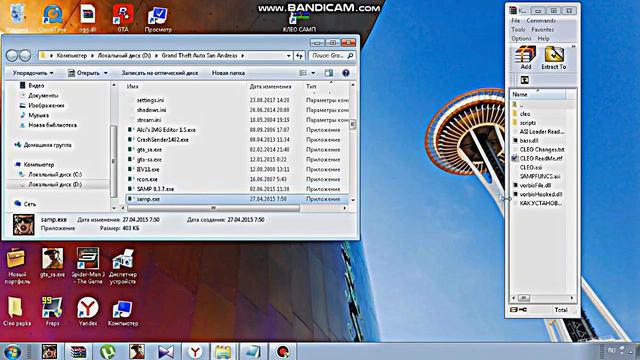
Task: Expand the arrow next to Открыть
Action: [x=106, y=73]
